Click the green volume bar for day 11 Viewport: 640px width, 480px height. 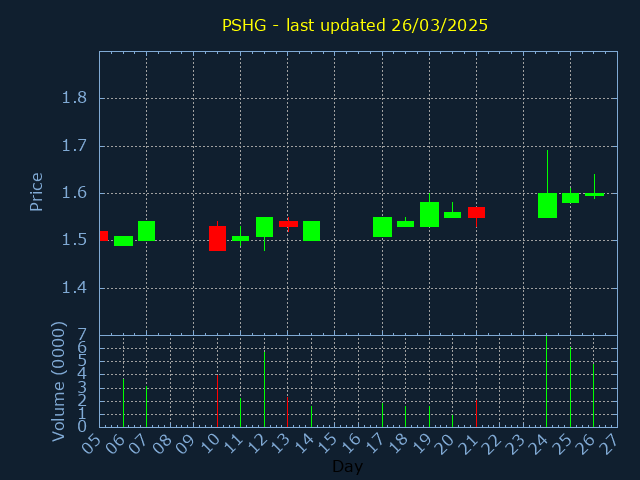click(x=240, y=413)
